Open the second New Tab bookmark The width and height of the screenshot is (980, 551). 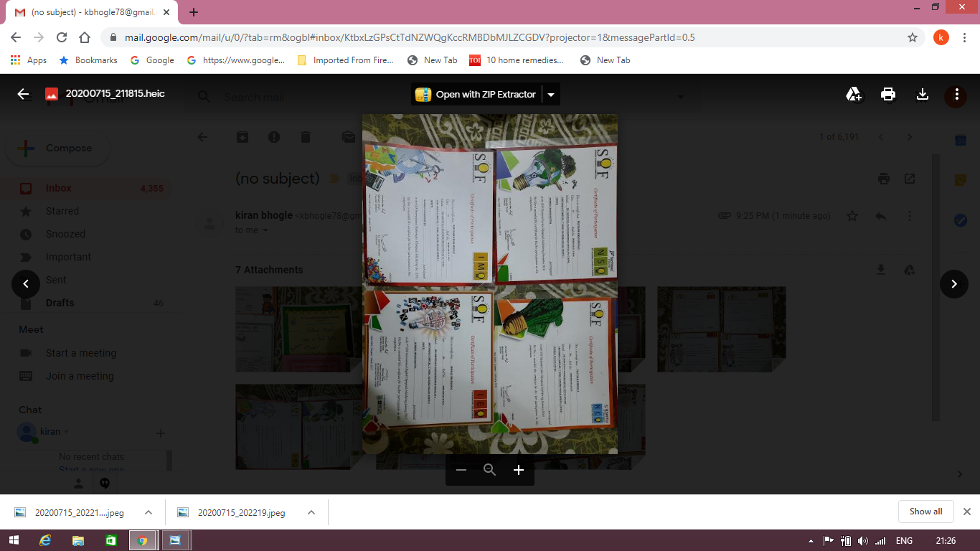tap(605, 60)
